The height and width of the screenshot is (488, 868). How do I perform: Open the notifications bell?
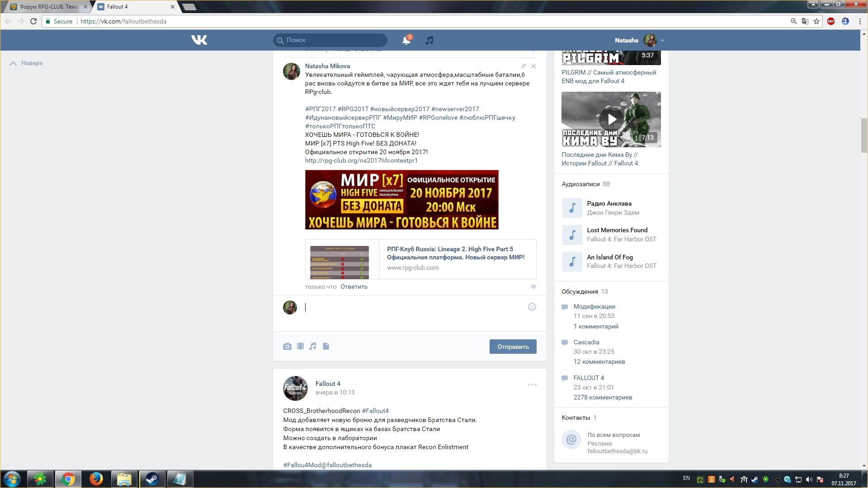tap(406, 40)
